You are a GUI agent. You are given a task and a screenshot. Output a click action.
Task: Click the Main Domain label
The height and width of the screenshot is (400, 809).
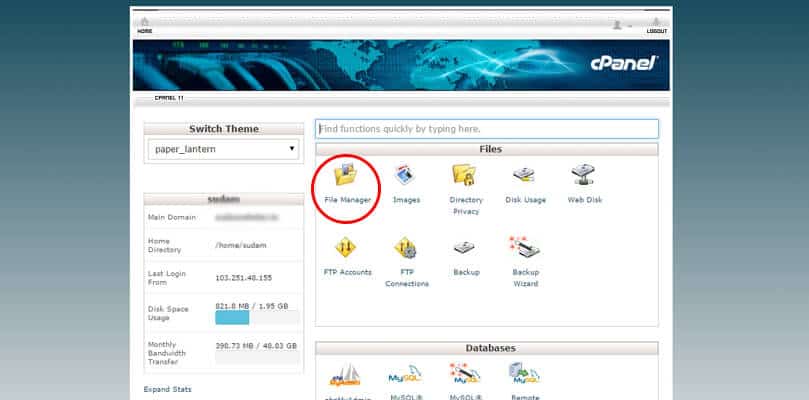172,217
